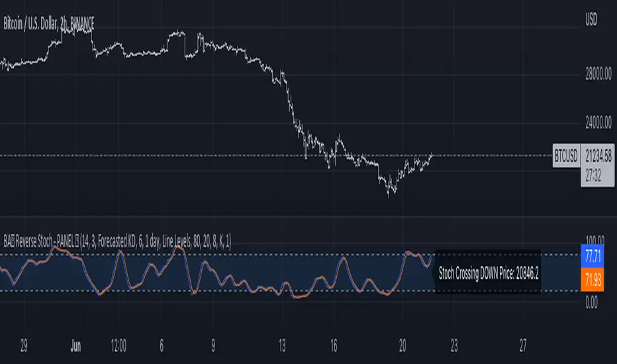Click the 29 date on time axis

pos(24,346)
